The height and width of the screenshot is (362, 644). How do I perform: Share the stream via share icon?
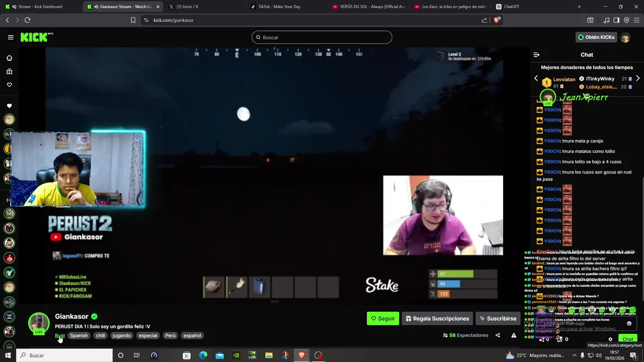click(498, 335)
